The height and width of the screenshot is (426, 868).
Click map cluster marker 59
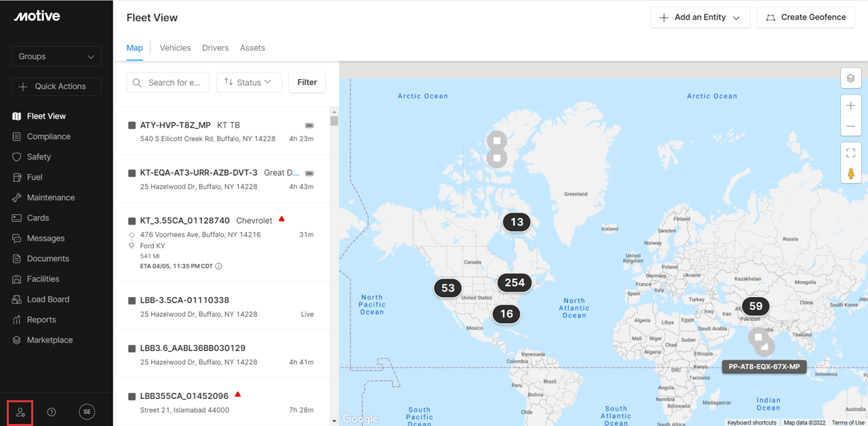[755, 306]
